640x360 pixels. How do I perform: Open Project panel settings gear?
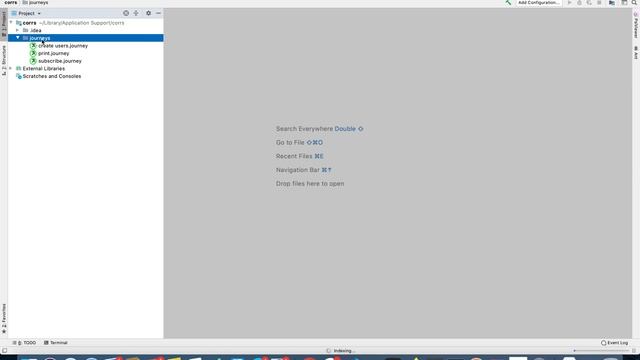pos(148,13)
